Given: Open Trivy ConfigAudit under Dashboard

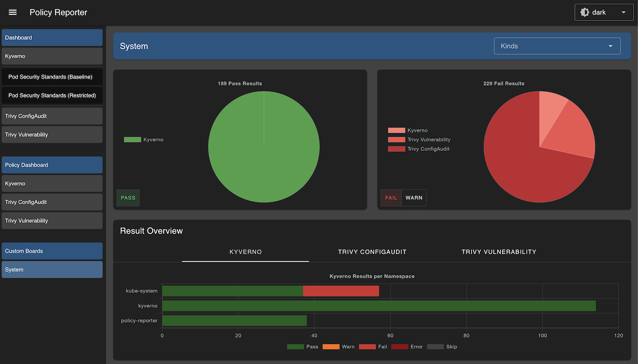Looking at the screenshot, I should (x=52, y=116).
